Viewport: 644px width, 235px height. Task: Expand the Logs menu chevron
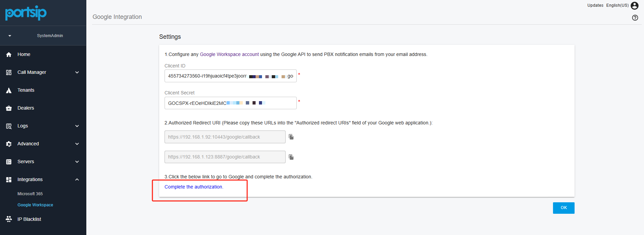(x=77, y=126)
